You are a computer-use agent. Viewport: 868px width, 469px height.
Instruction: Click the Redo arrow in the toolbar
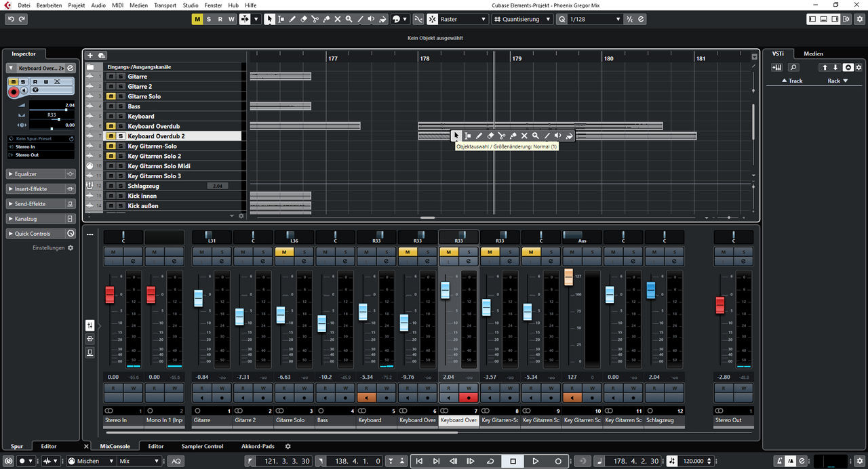click(x=22, y=19)
